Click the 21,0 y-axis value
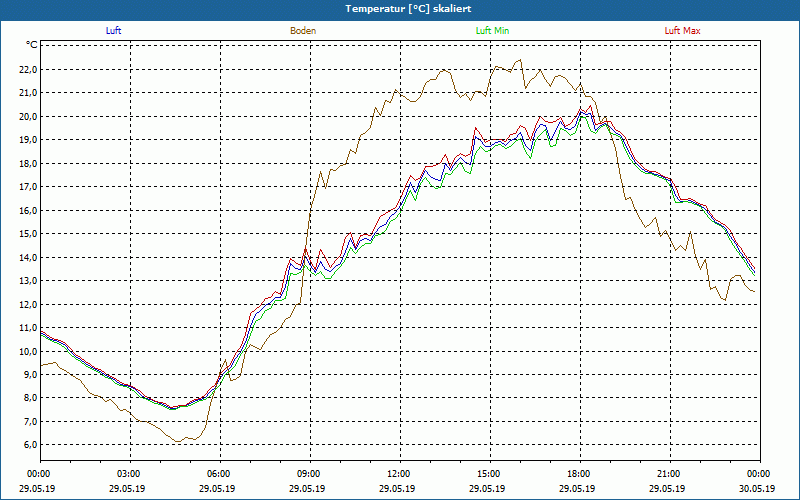Image resolution: width=800 pixels, height=500 pixels. click(x=29, y=93)
